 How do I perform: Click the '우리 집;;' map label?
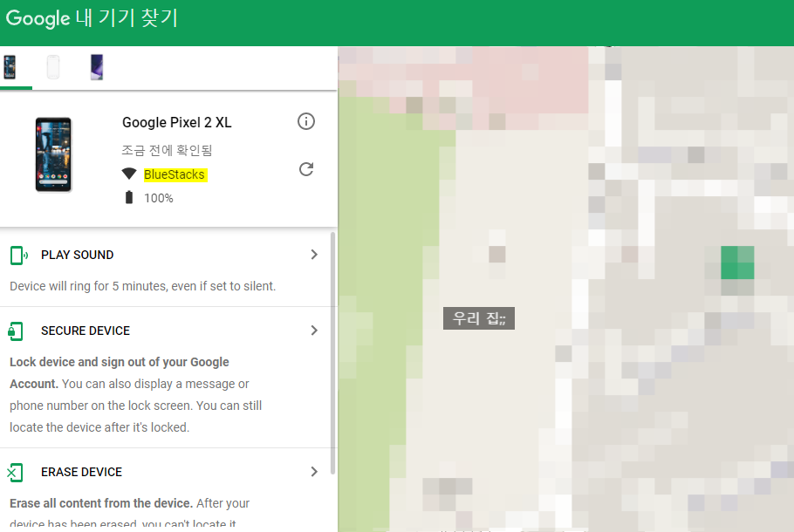(x=479, y=318)
